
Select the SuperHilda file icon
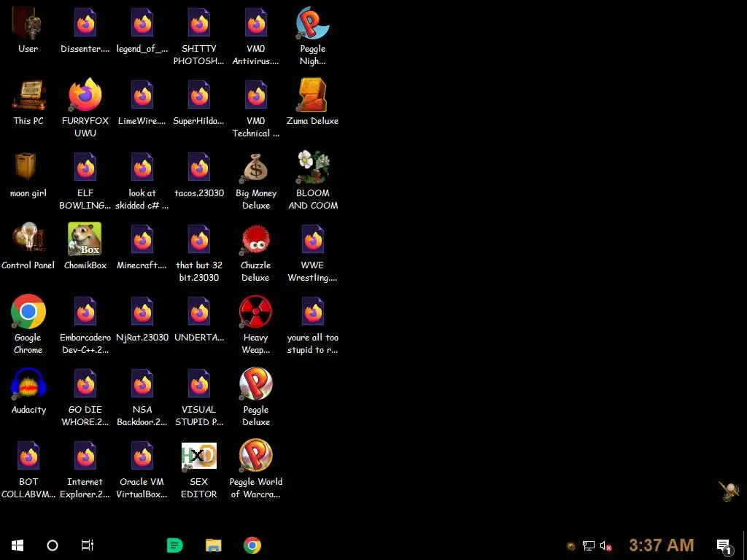pyautogui.click(x=199, y=95)
